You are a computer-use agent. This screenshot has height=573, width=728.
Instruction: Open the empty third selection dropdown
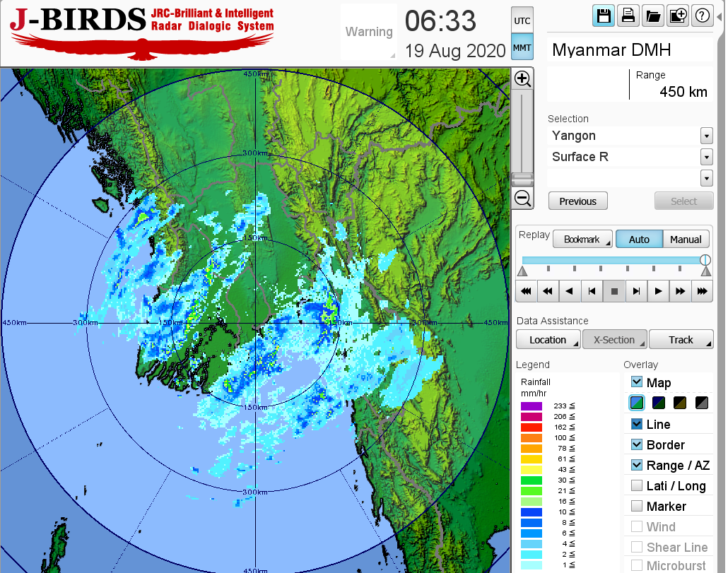tap(706, 178)
